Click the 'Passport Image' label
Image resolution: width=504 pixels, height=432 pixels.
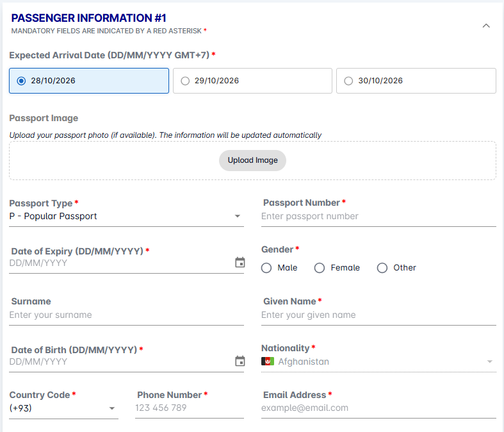pyautogui.click(x=44, y=118)
